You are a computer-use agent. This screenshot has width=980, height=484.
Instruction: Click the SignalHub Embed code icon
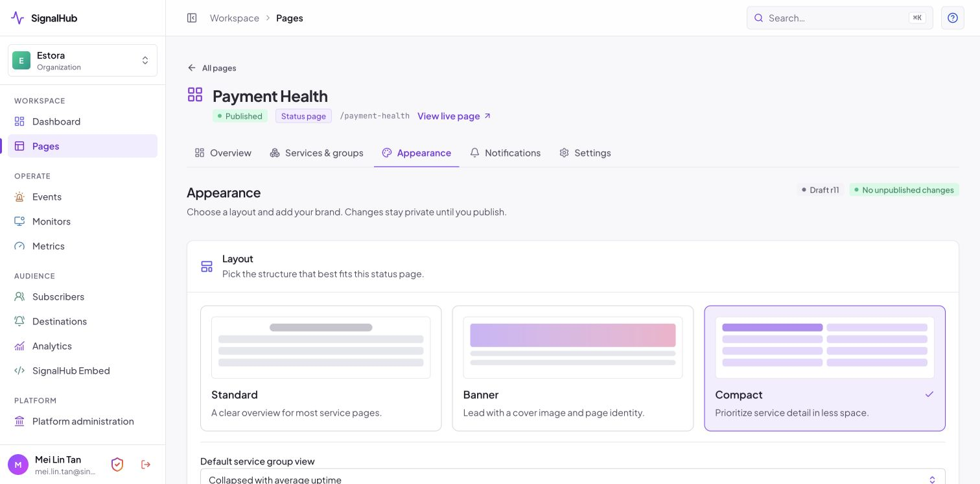[19, 370]
